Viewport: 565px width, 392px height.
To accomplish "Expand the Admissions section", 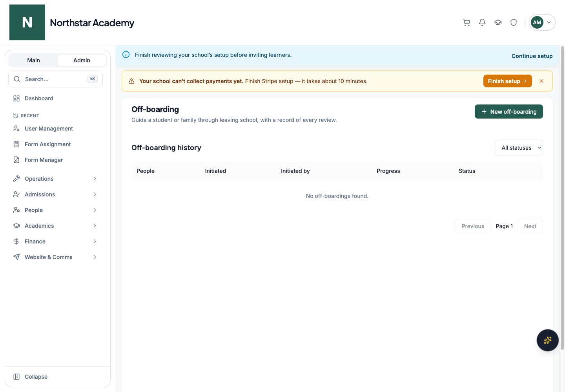I will 55,194.
